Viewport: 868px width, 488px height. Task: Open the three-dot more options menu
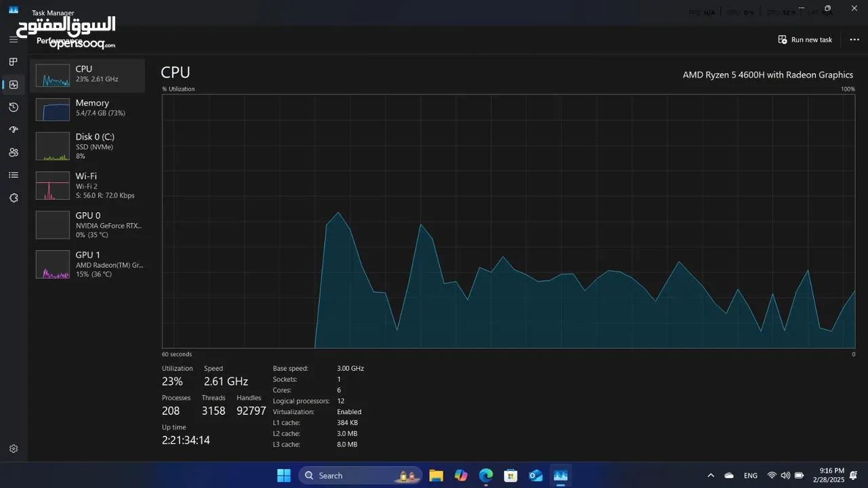[854, 40]
